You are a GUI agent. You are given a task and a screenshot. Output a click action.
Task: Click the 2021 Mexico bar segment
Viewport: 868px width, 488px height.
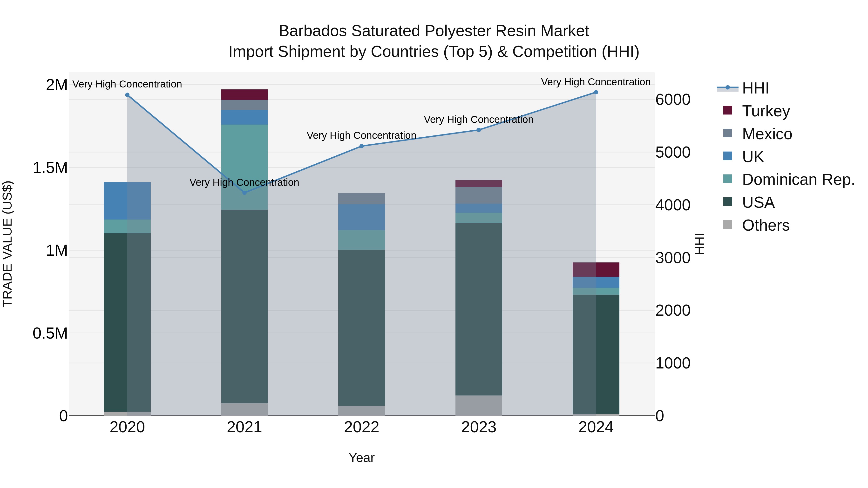pos(244,105)
